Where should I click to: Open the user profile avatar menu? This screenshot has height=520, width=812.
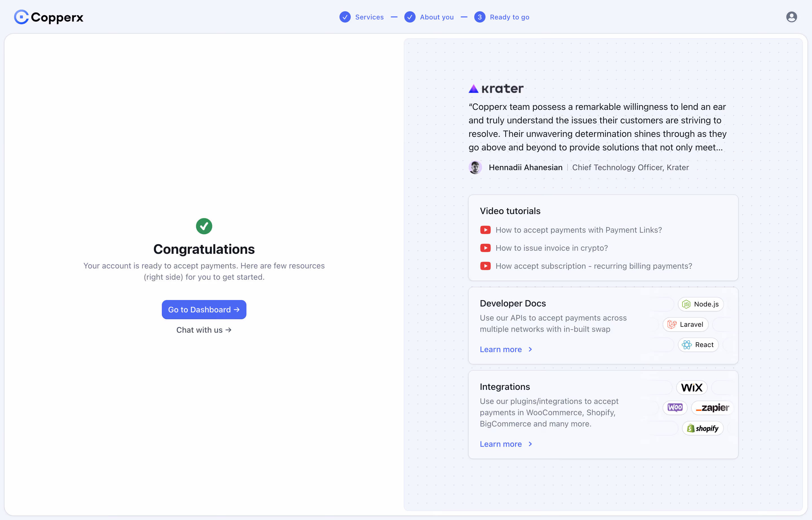tap(791, 17)
